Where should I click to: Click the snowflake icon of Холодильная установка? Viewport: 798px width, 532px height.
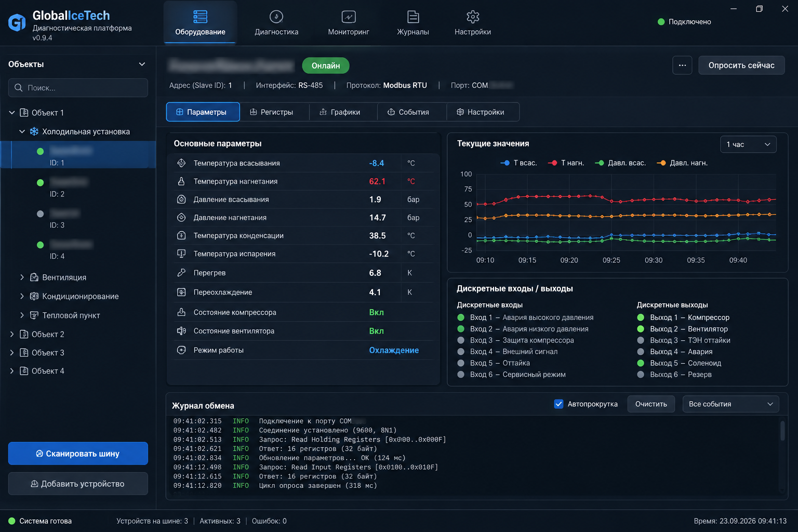[34, 131]
